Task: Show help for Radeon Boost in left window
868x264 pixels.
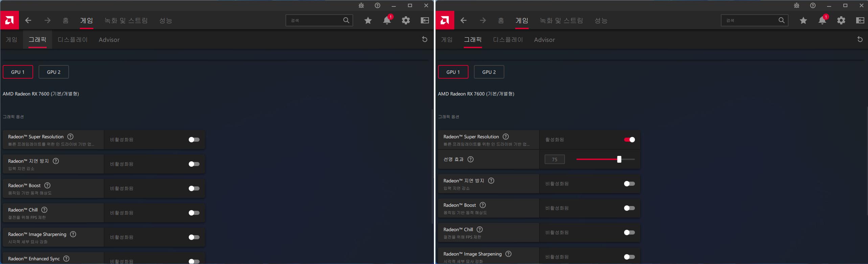Action: coord(47,185)
